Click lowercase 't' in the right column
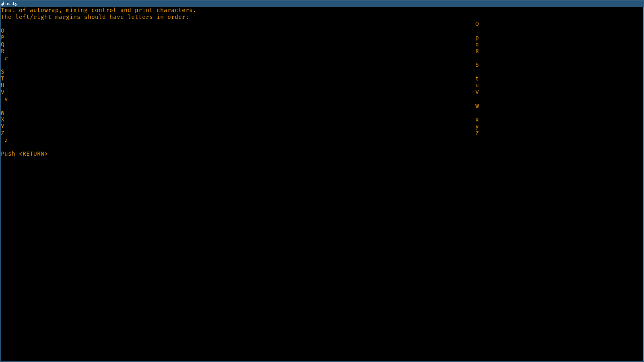Screen dimensions: 644x362 pos(477,78)
